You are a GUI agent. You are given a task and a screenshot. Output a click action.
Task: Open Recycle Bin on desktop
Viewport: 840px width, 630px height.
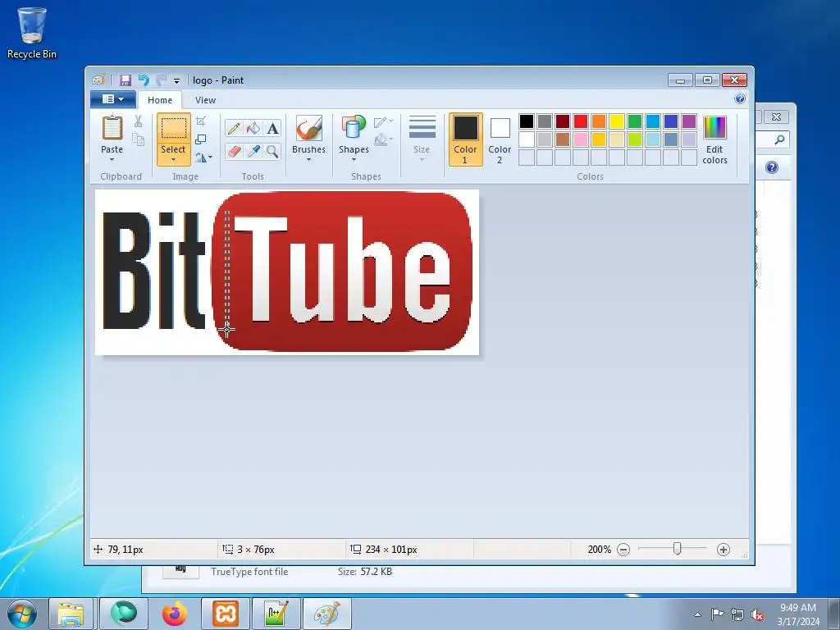(32, 32)
